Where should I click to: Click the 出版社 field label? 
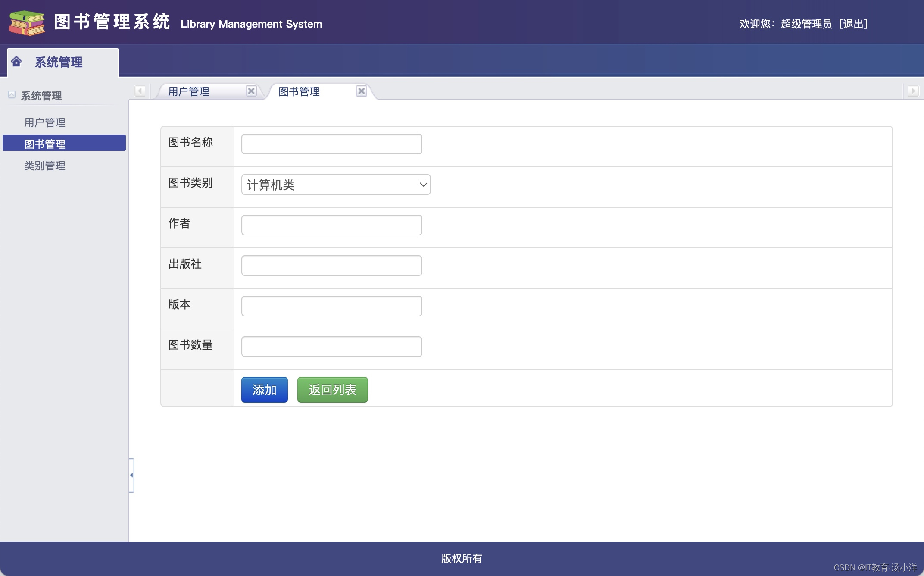pyautogui.click(x=185, y=264)
